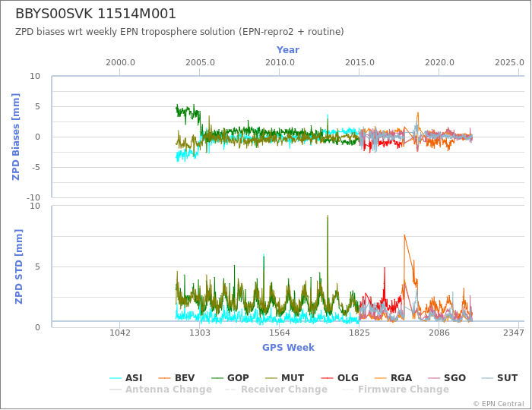This screenshot has height=410, width=532.
Task: Click GPS week 1564 tick label
Action: (x=280, y=333)
